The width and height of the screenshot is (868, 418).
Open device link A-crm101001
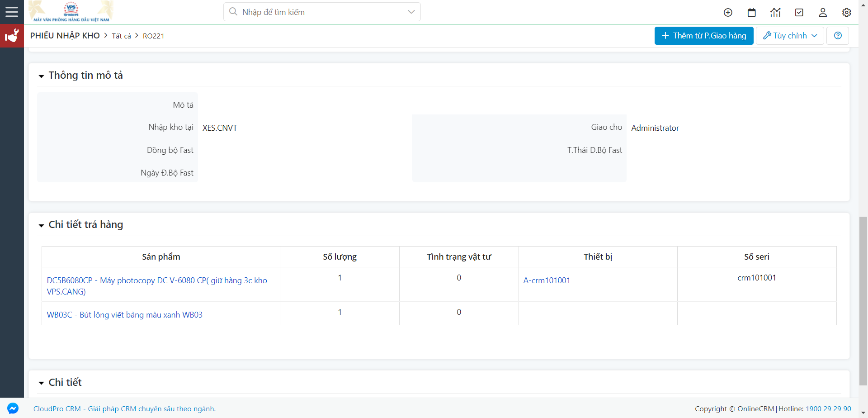pyautogui.click(x=547, y=280)
